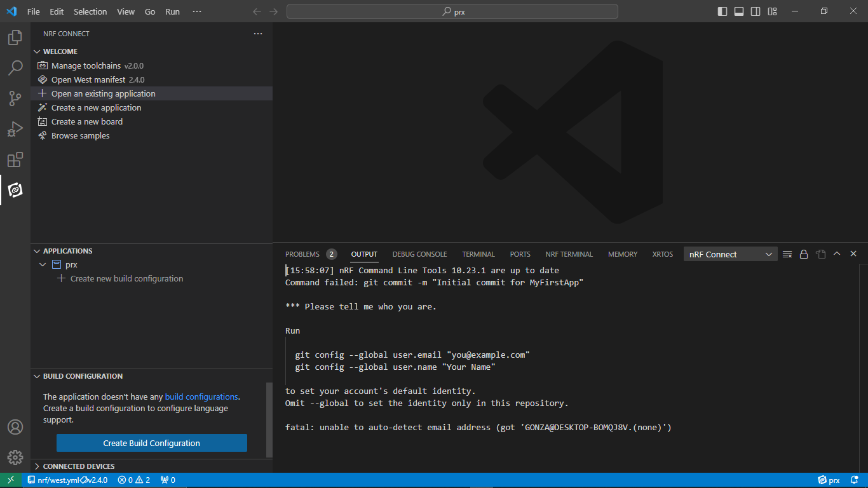Close the bottom panel

[853, 254]
